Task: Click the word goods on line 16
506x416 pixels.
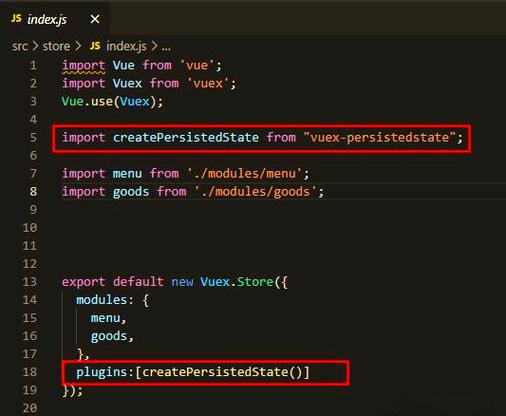Action: pos(109,336)
